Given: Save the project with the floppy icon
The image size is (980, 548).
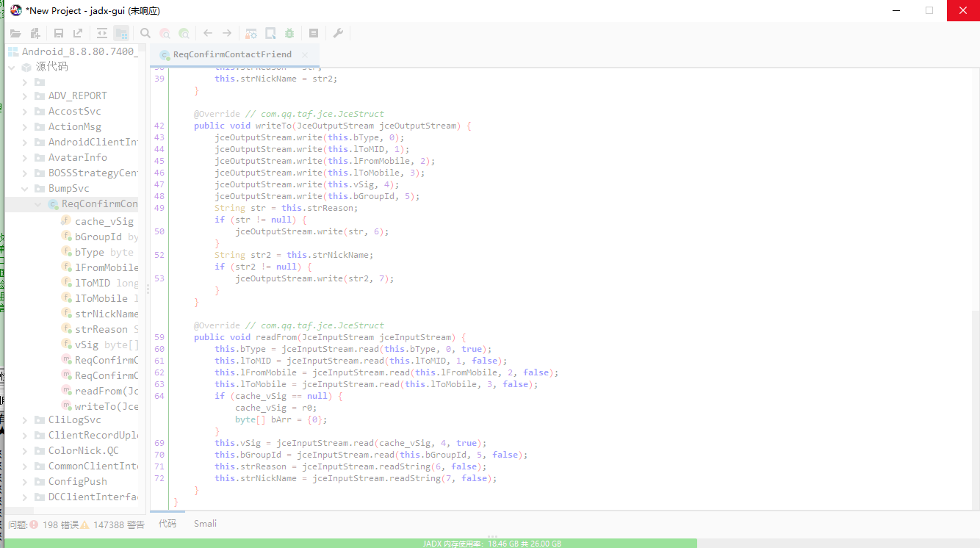Looking at the screenshot, I should click(x=59, y=33).
